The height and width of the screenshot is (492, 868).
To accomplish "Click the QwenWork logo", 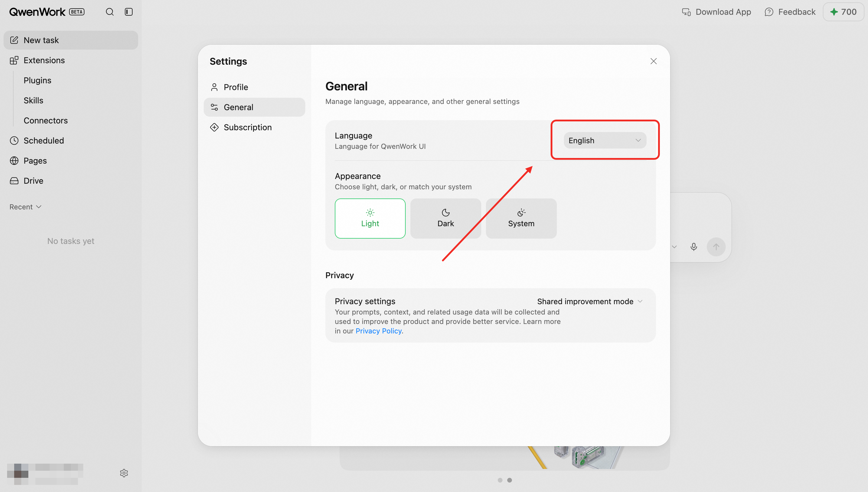I will (37, 12).
